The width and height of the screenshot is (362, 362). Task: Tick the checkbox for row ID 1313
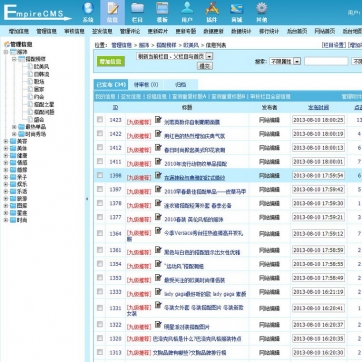click(x=100, y=352)
